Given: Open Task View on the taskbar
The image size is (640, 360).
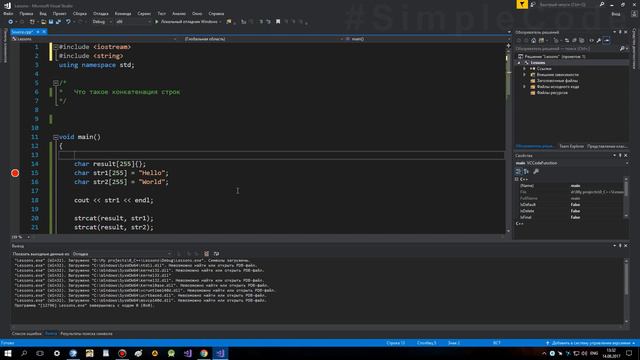Looking at the screenshot, I should 40,353.
